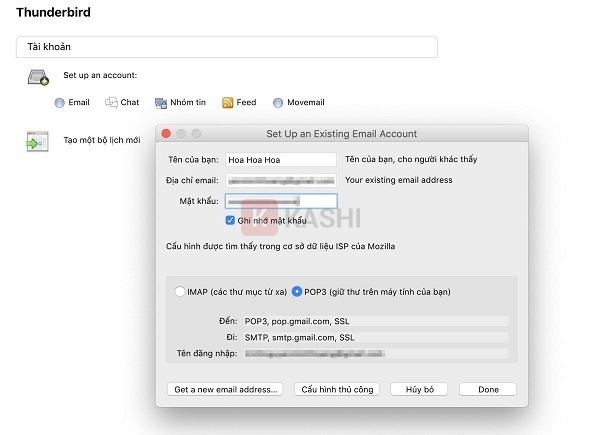
Task: Open Cấu hình thủ công manual config
Action: click(337, 389)
